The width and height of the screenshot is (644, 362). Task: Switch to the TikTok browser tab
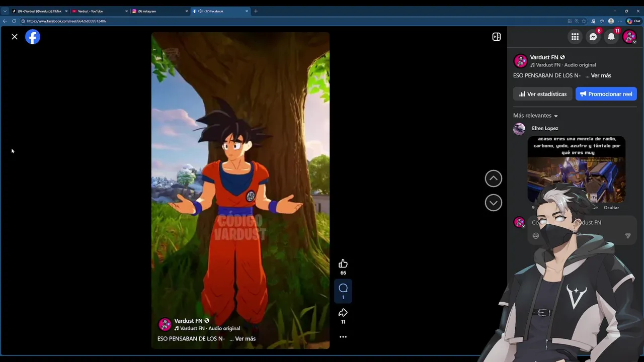click(x=39, y=11)
